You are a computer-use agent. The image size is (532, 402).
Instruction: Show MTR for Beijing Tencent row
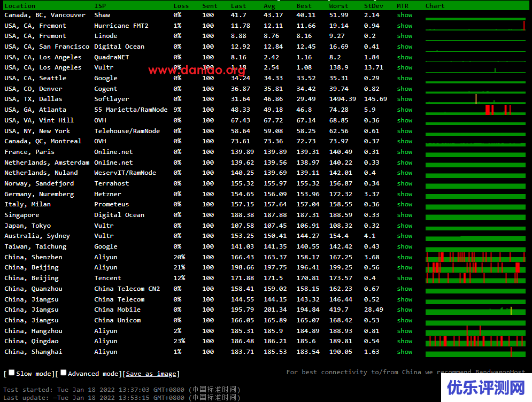[405, 278]
